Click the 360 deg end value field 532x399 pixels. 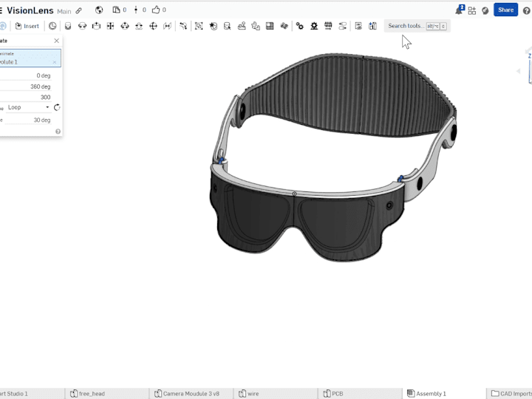(x=27, y=86)
